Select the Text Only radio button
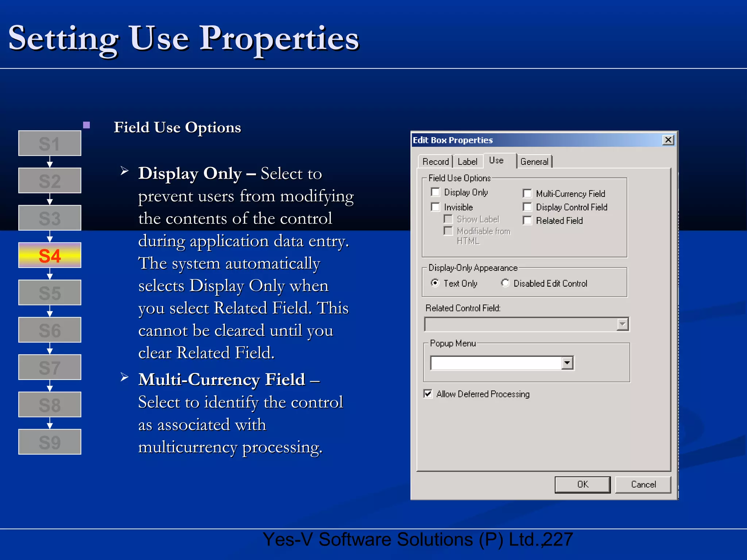This screenshot has height=560, width=747. coord(435,283)
